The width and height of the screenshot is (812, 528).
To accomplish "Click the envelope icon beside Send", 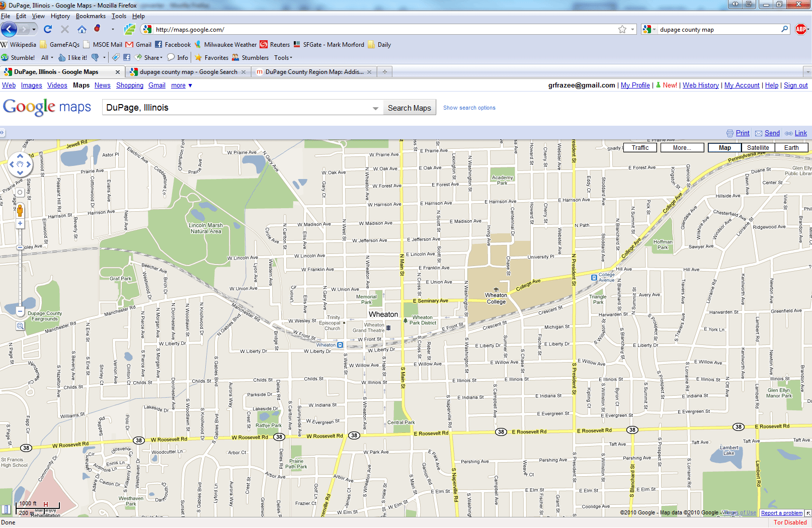I will point(759,133).
